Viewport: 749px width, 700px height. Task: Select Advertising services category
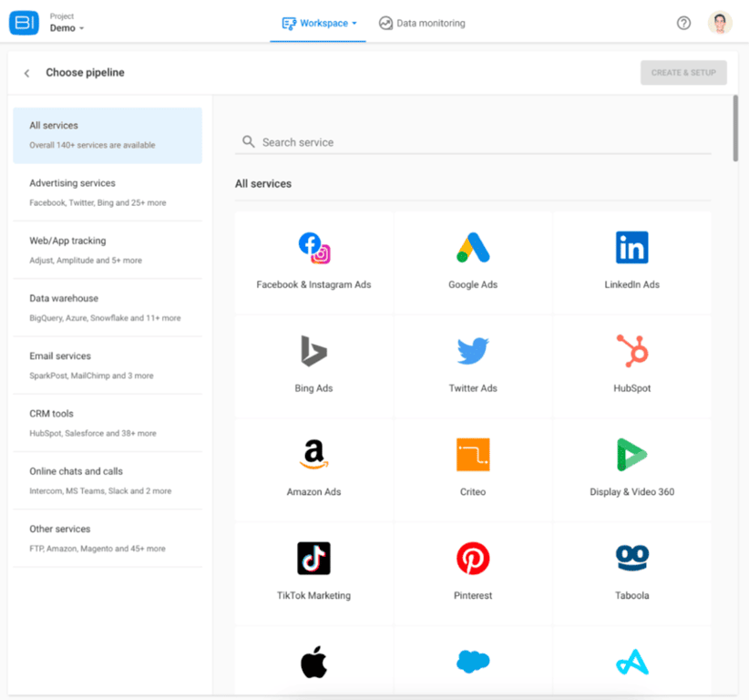click(x=108, y=192)
